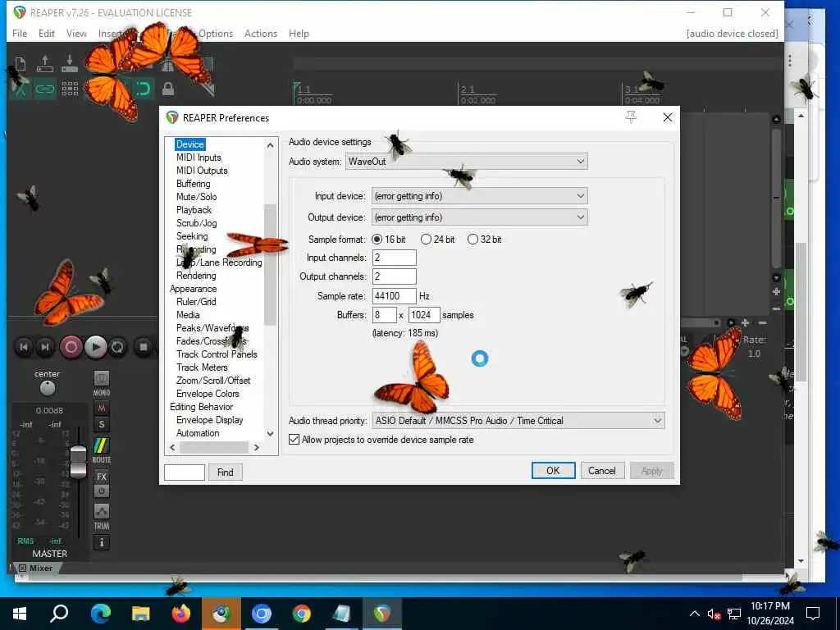Click the master pan knob labeled center

pos(47,387)
